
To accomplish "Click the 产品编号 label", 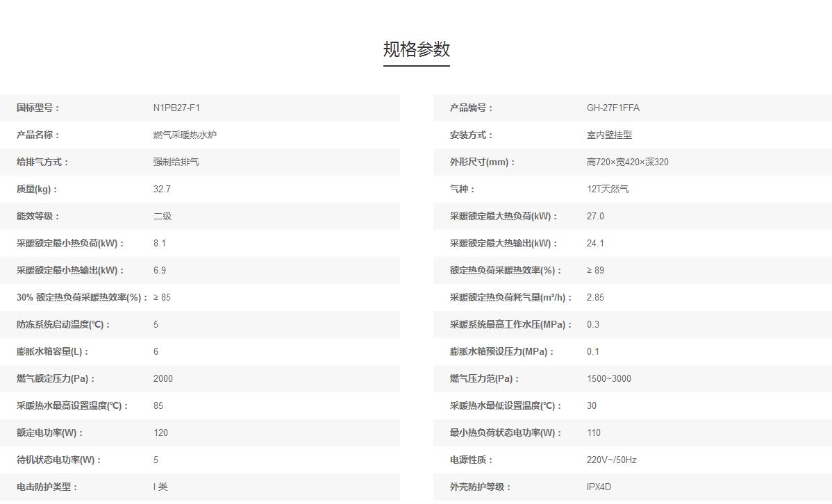I will (x=472, y=108).
